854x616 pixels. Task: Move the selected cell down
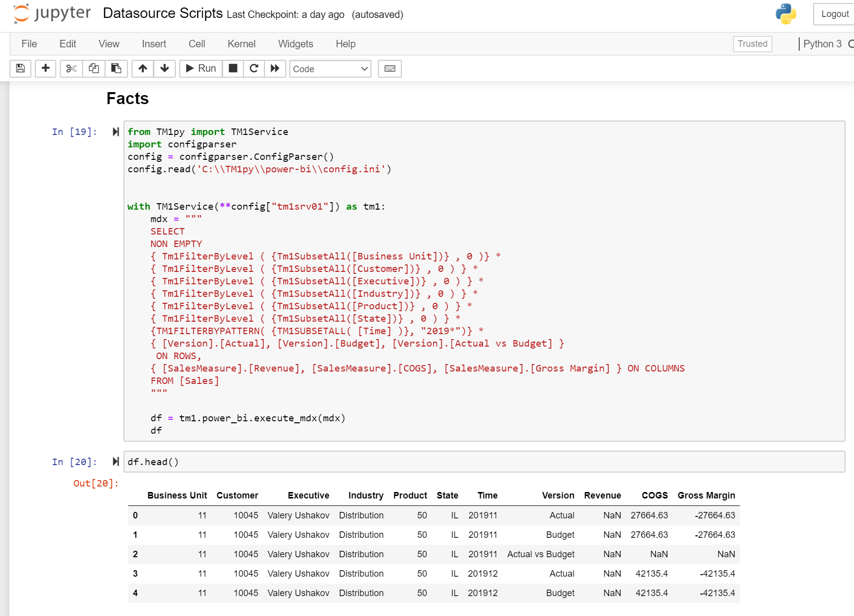[165, 68]
